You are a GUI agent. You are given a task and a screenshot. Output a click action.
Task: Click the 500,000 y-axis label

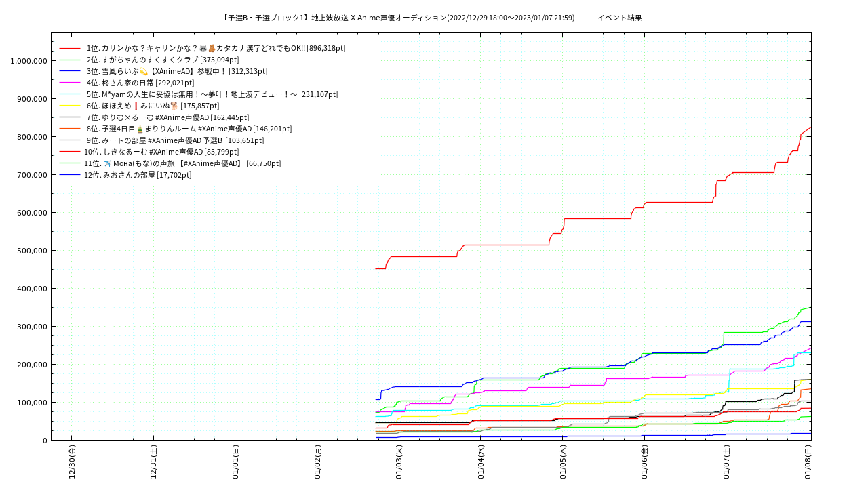pyautogui.click(x=31, y=251)
